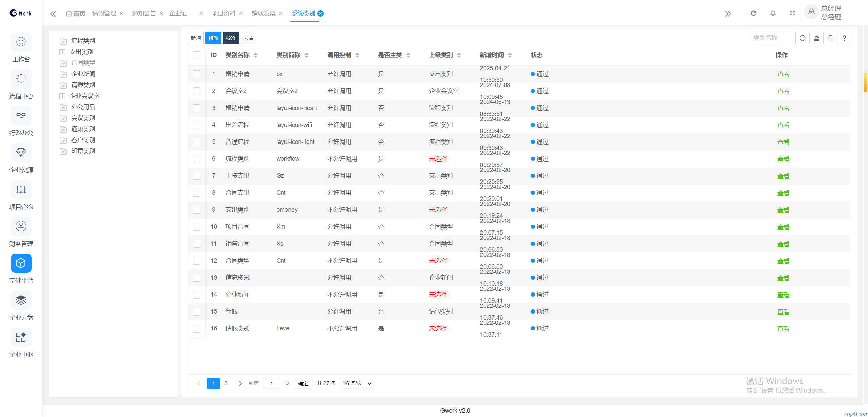
Task: Click the search magnifier icon
Action: coord(803,38)
